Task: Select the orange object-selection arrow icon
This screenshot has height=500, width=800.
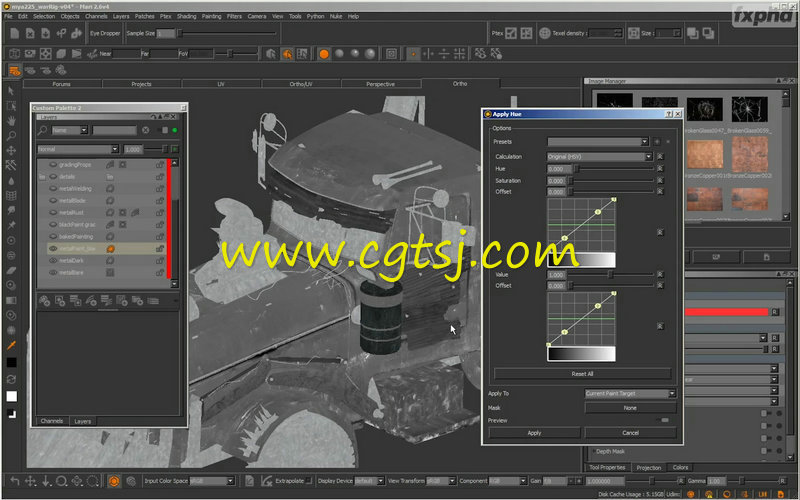Action: coord(287,54)
